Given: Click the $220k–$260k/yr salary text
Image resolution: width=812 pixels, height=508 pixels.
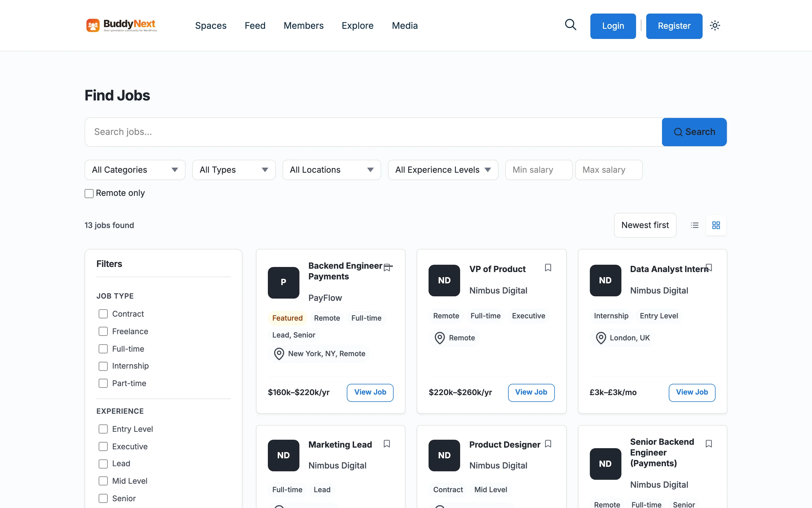Looking at the screenshot, I should (x=460, y=392).
